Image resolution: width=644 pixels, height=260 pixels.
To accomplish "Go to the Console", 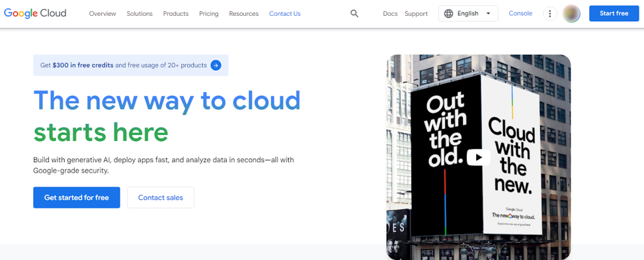I will point(520,13).
